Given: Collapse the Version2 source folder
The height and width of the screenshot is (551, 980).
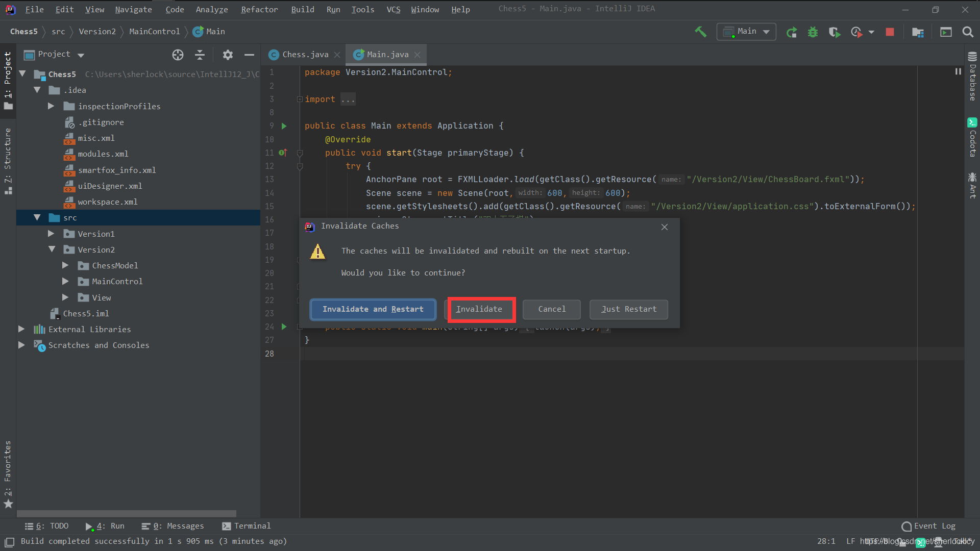Looking at the screenshot, I should (53, 249).
